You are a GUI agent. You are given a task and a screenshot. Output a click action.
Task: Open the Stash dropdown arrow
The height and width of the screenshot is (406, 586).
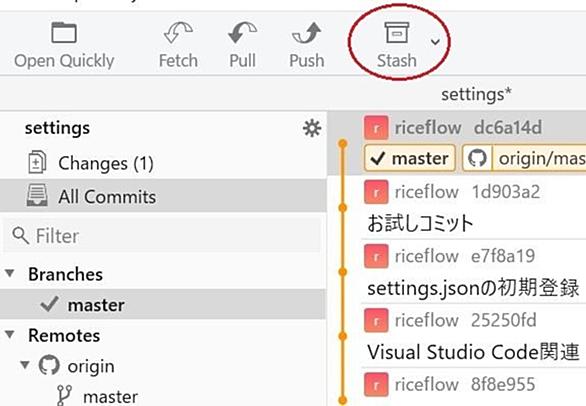click(x=435, y=41)
